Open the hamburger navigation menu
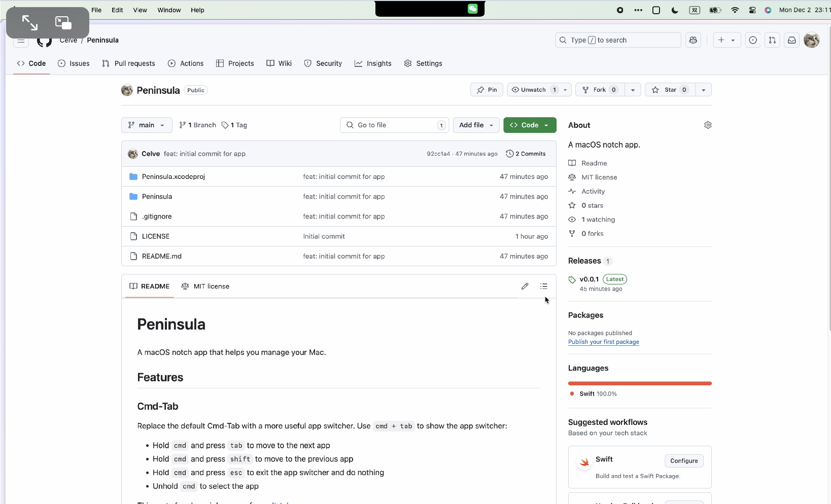Image resolution: width=831 pixels, height=504 pixels. coord(21,41)
